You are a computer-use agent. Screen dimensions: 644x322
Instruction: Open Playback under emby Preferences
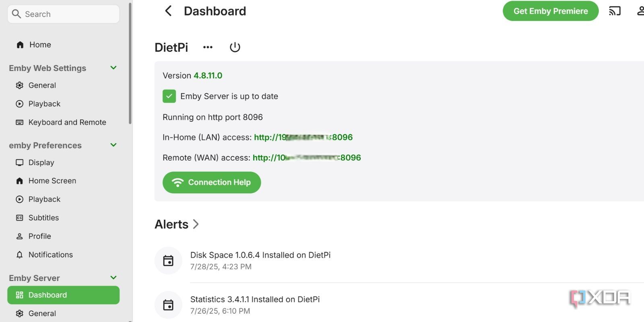pos(64,199)
